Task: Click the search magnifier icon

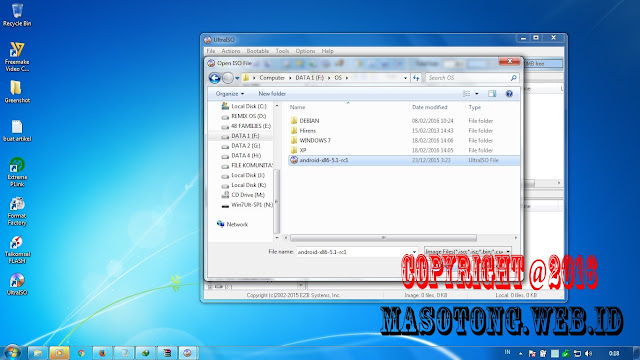Action: (513, 78)
